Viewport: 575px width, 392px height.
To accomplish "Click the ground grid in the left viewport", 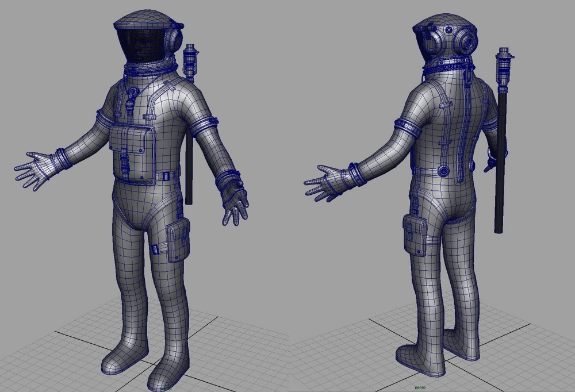I will (57, 345).
